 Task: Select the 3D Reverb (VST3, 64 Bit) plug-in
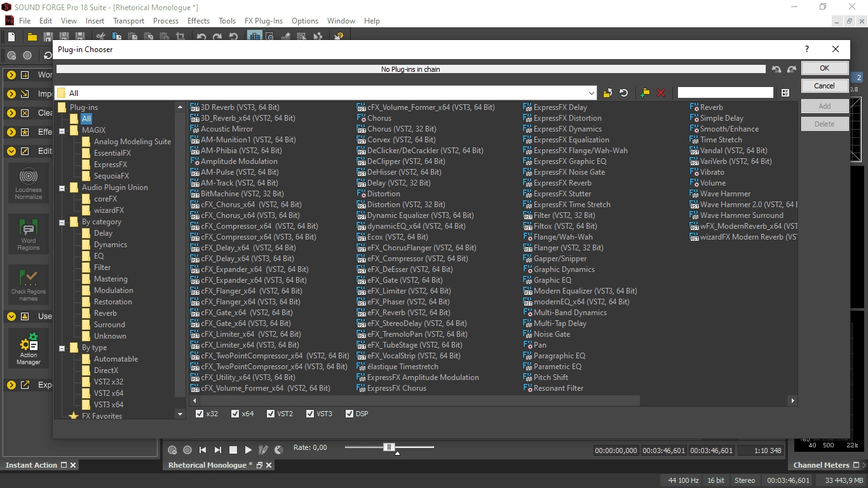coord(234,107)
